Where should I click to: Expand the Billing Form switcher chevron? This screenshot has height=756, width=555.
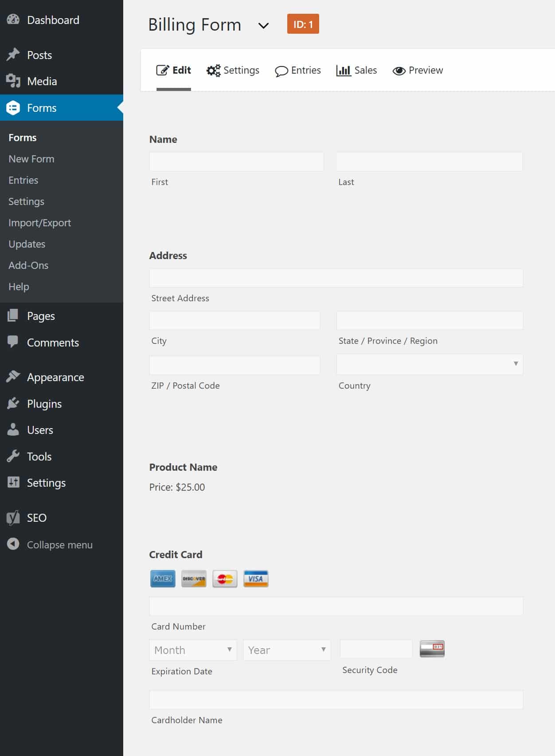click(x=263, y=26)
